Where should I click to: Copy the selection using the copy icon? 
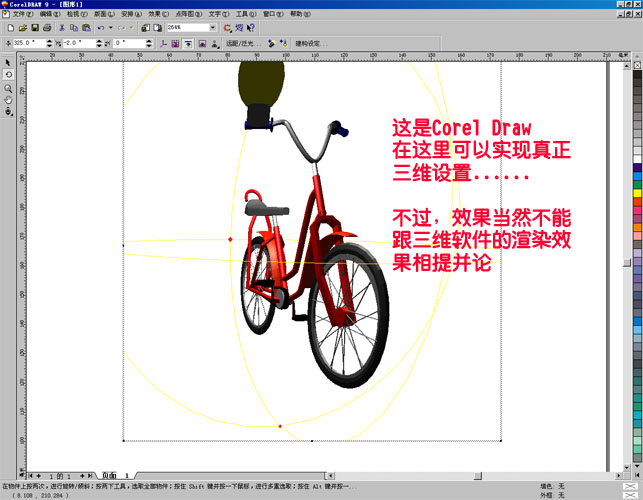74,28
